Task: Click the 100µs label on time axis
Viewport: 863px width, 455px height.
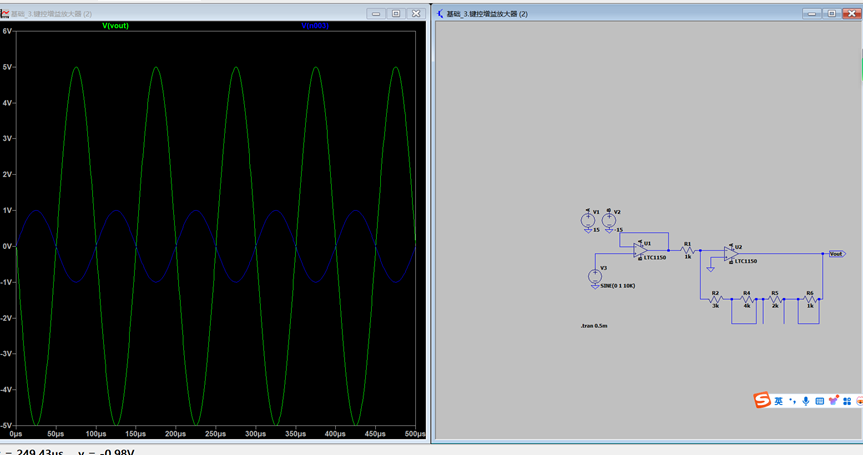Action: point(96,434)
